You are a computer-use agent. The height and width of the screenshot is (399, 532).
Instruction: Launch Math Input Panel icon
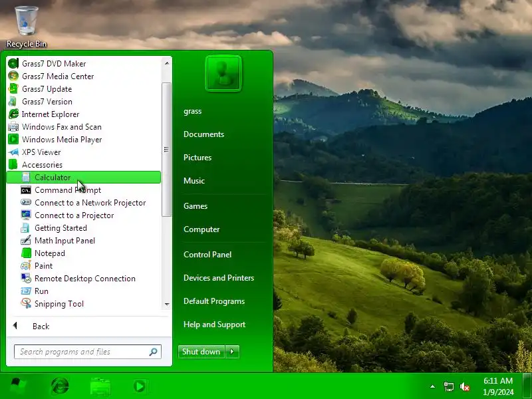(x=26, y=240)
